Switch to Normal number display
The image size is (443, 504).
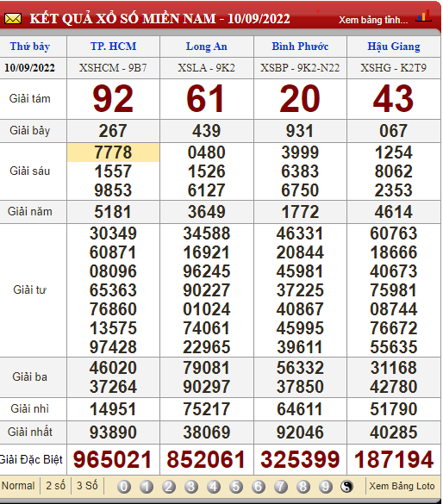(x=18, y=485)
